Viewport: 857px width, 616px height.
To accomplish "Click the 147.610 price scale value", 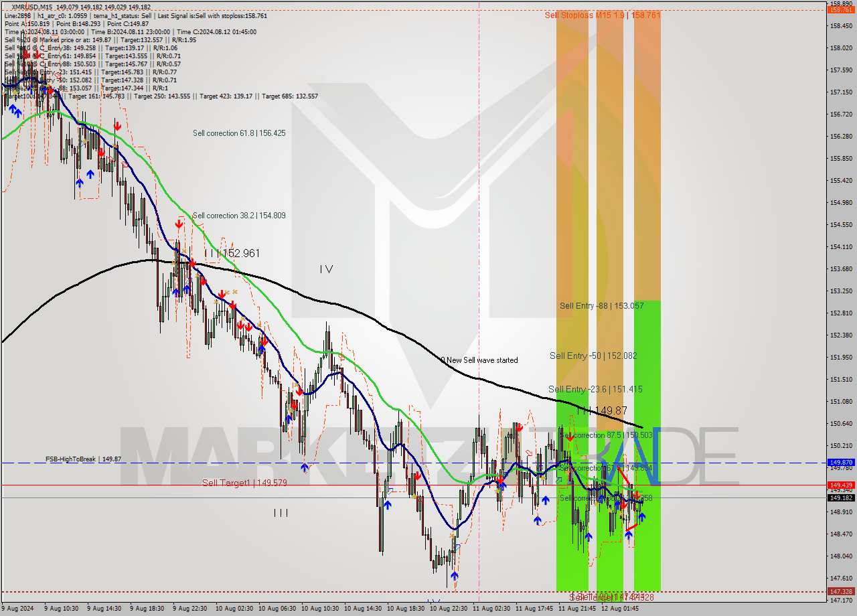I will 842,578.
